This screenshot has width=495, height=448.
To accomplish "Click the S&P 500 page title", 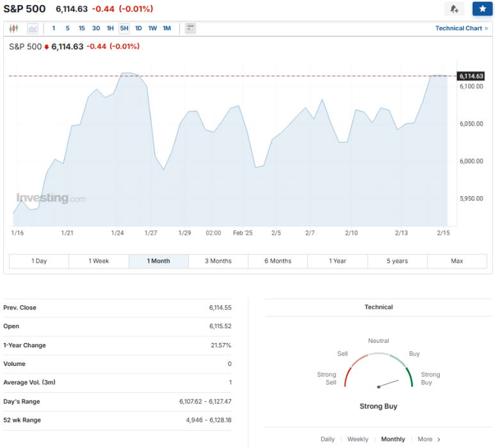I will 24,9.
